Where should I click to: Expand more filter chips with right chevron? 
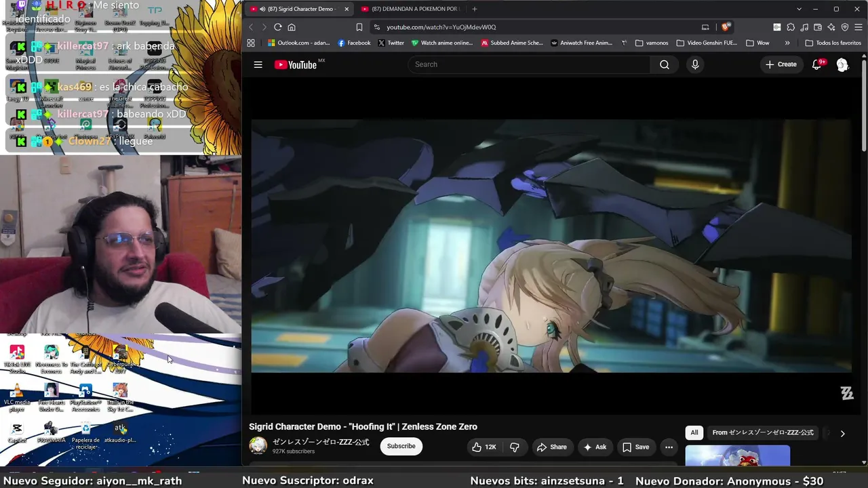point(842,433)
